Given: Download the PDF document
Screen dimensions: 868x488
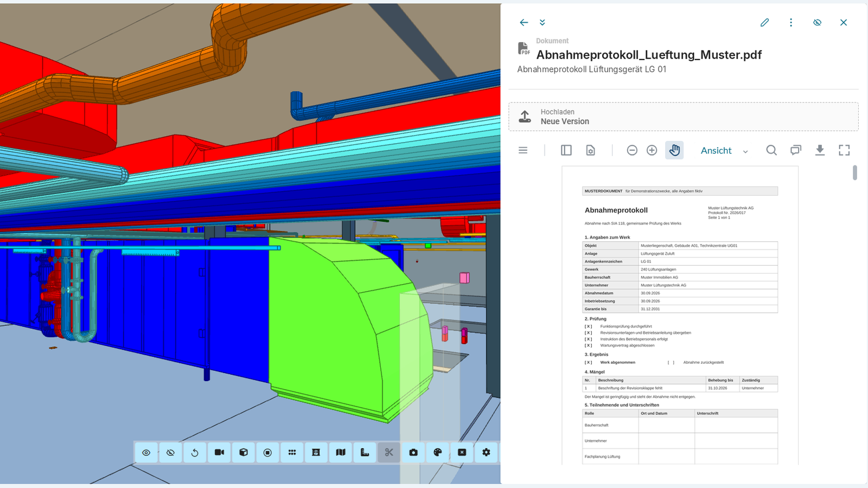Looking at the screenshot, I should pyautogui.click(x=820, y=150).
